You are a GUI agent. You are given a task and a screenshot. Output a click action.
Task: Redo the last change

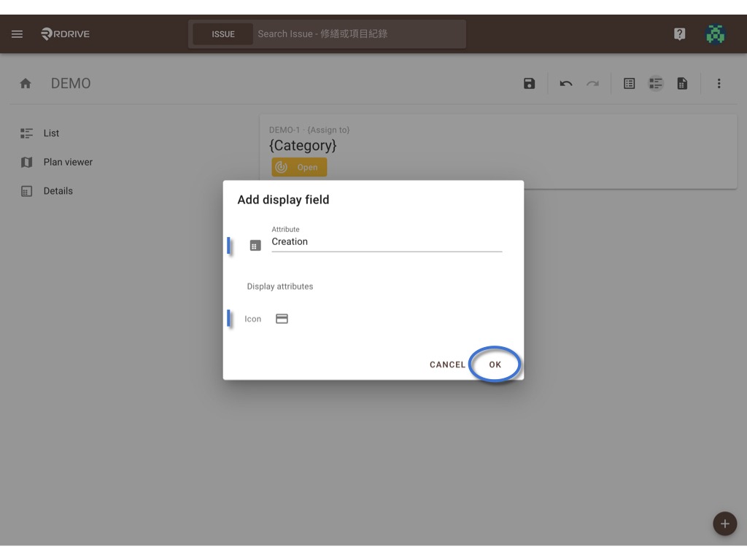[592, 84]
